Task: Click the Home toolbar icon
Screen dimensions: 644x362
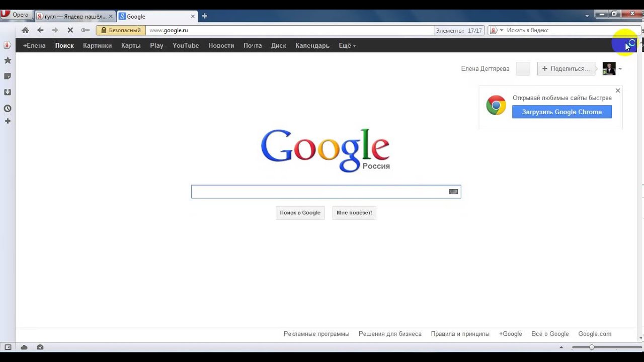Action: tap(25, 30)
